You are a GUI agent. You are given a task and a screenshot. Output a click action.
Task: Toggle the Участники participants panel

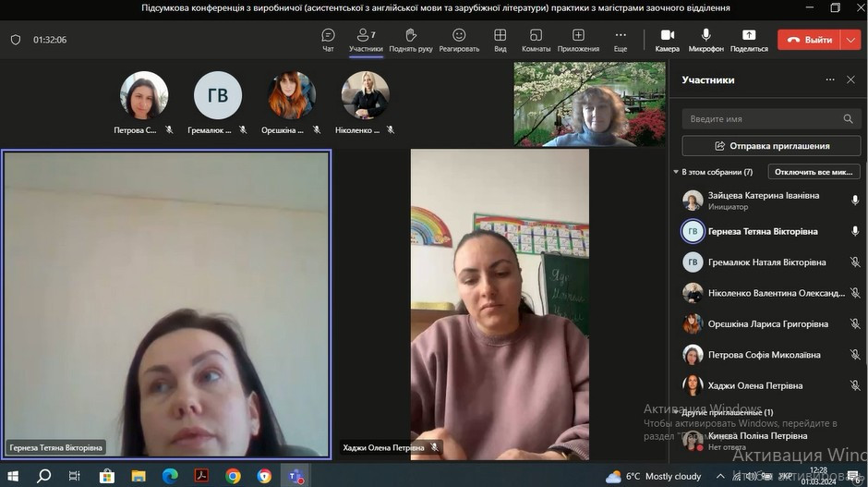(x=366, y=40)
